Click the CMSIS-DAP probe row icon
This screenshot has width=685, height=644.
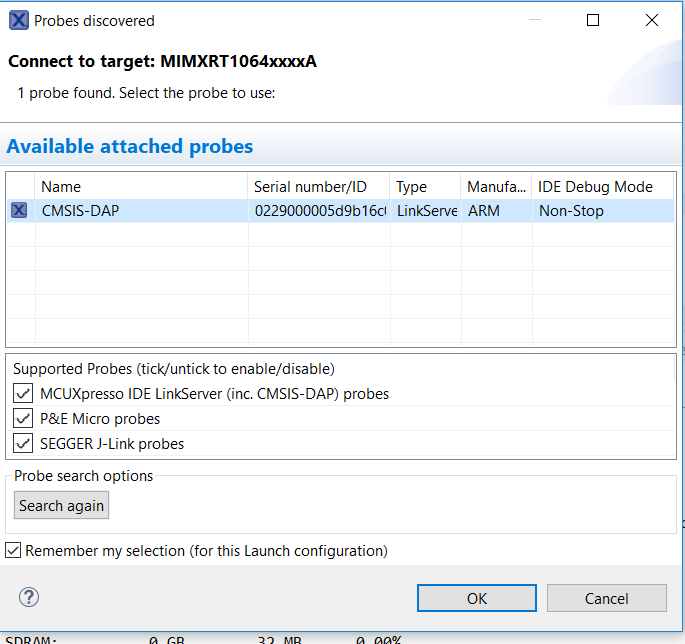[x=19, y=211]
